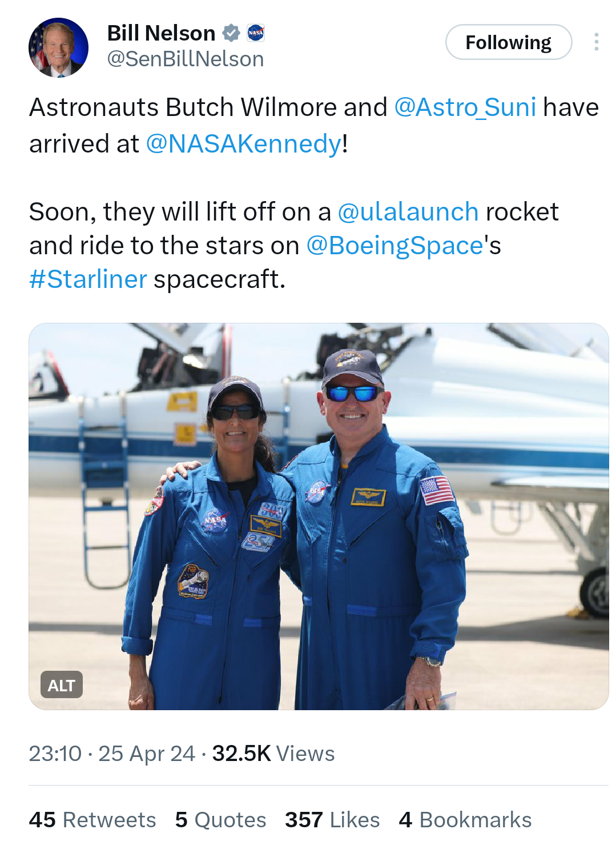
Task: View the 5 Quotes list
Action: tap(221, 819)
